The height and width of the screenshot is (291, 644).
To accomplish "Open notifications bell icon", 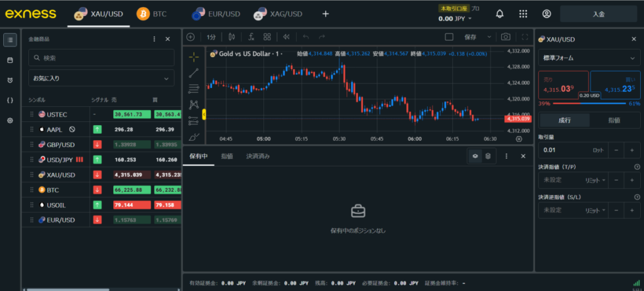I will [500, 14].
